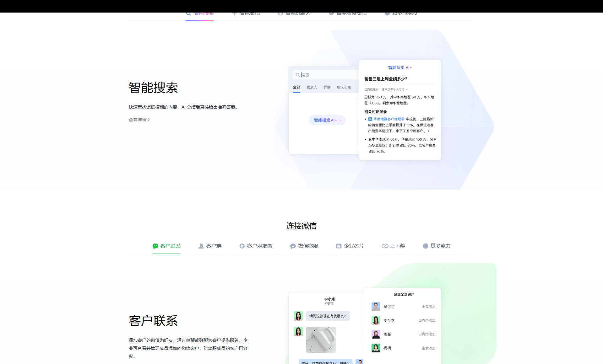Select the 全部 tab in the search demo

296,87
